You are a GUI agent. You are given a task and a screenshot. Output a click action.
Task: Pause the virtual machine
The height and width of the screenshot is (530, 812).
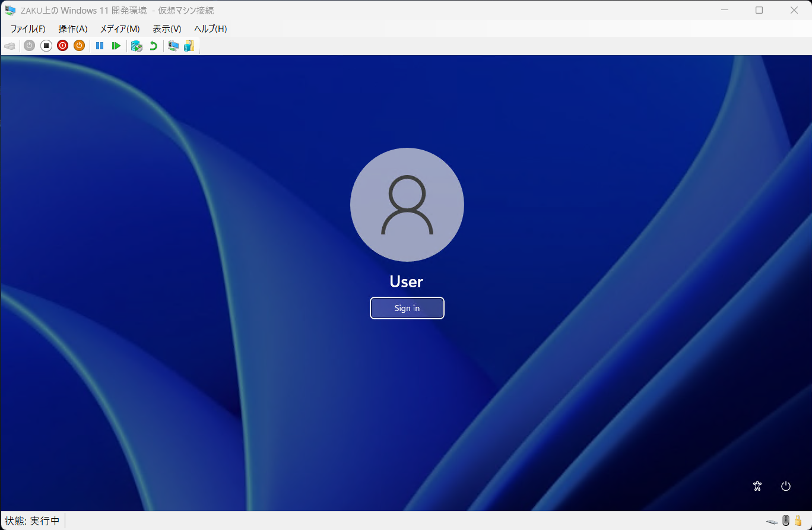pyautogui.click(x=99, y=46)
